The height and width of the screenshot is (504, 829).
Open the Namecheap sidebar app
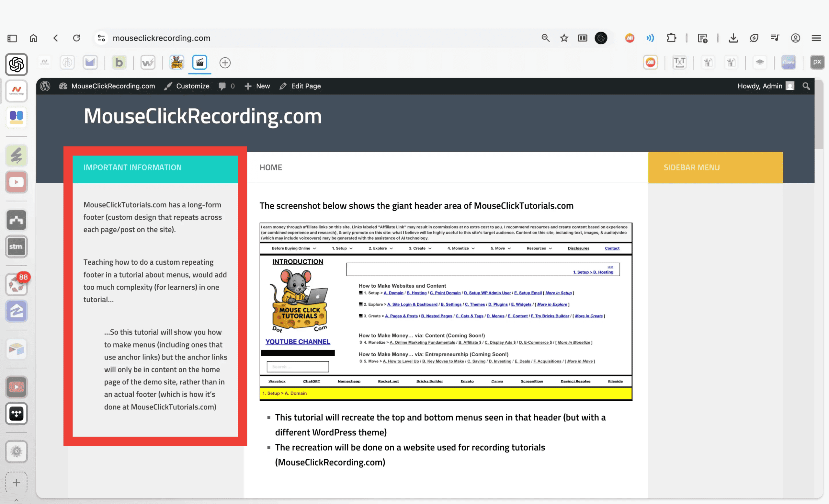[x=16, y=91]
